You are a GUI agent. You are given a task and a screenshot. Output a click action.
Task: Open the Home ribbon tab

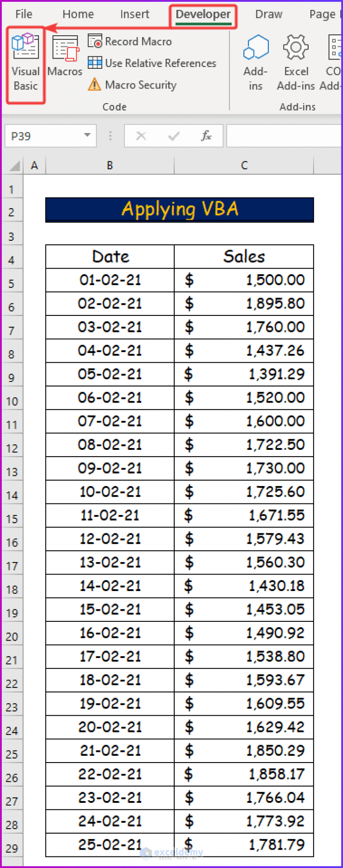click(78, 14)
